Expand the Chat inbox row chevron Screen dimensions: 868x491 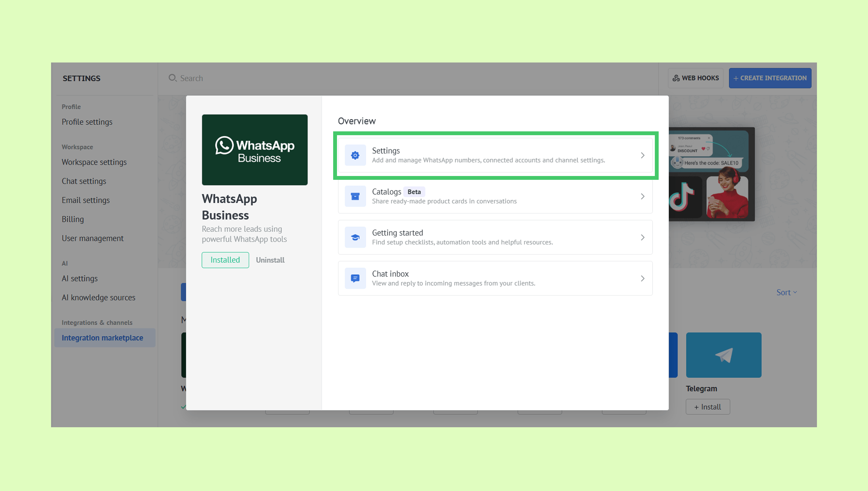(x=642, y=278)
